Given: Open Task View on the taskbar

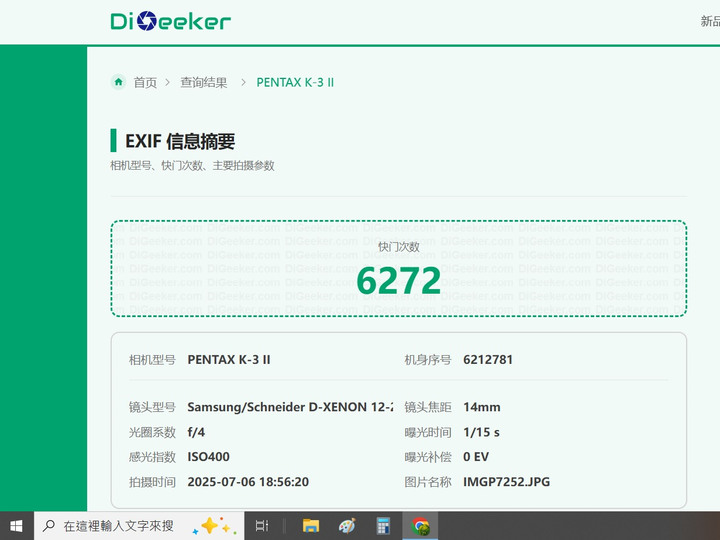Looking at the screenshot, I should coord(262,526).
